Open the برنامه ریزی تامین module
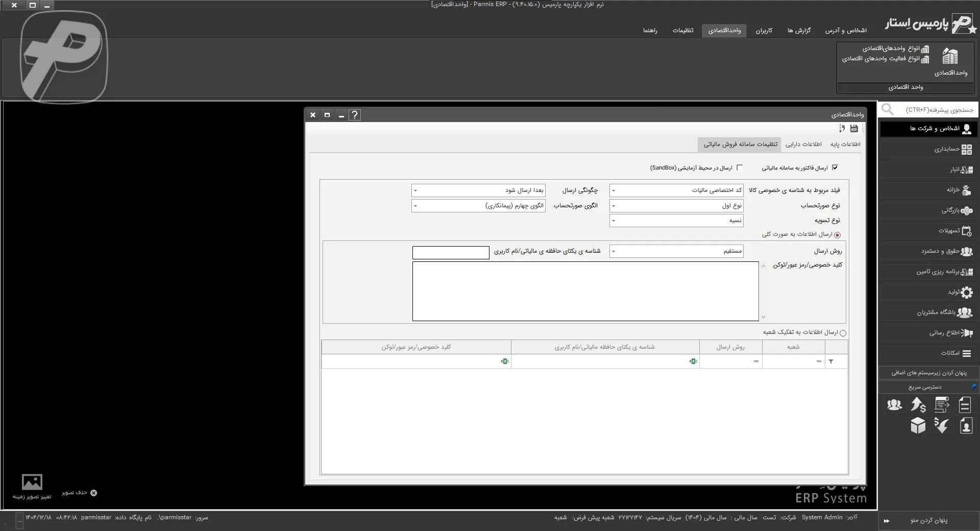Image resolution: width=980 pixels, height=531 pixels. (928, 272)
